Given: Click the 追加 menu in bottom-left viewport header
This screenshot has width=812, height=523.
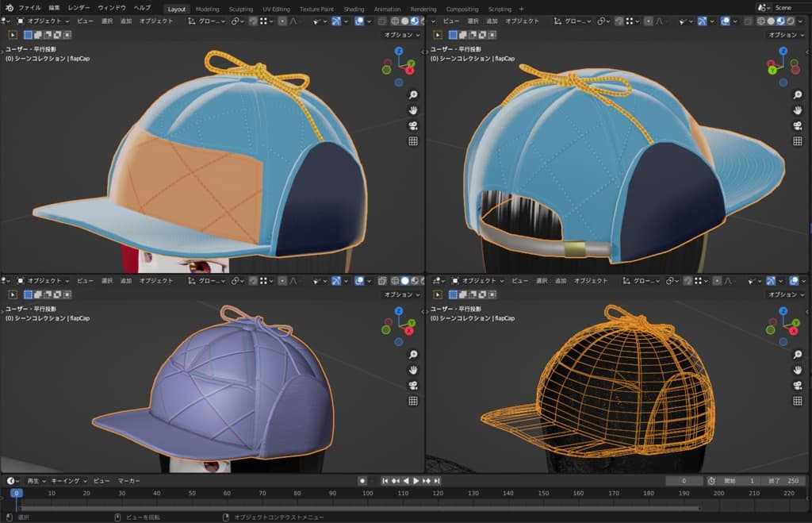Looking at the screenshot, I should pos(126,280).
